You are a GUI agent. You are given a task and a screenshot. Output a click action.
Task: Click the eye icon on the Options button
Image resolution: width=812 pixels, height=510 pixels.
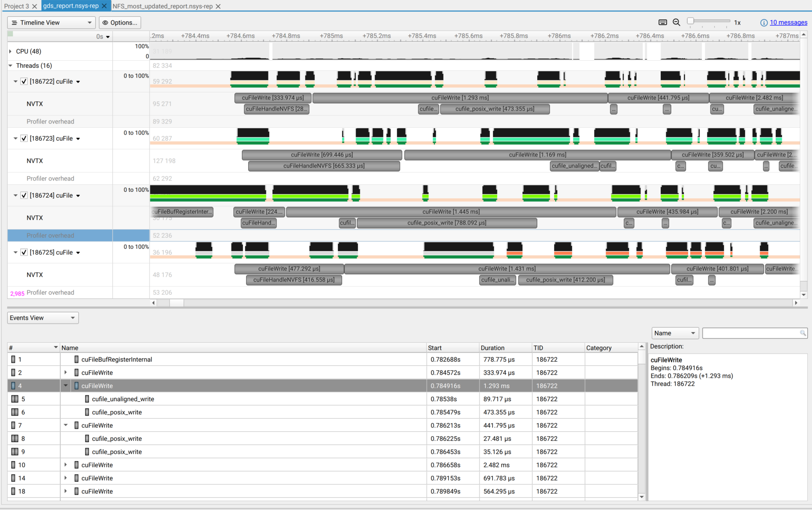[105, 22]
